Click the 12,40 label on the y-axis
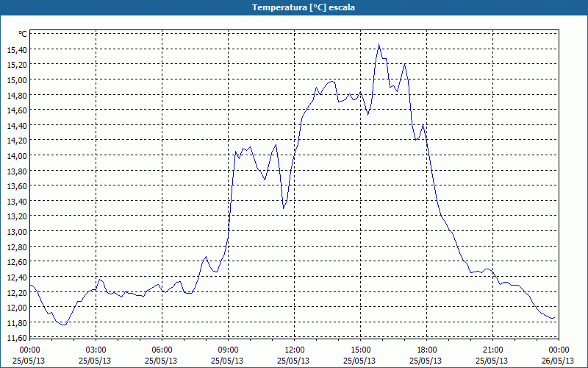Screen dimensions: 588x368 [16, 277]
